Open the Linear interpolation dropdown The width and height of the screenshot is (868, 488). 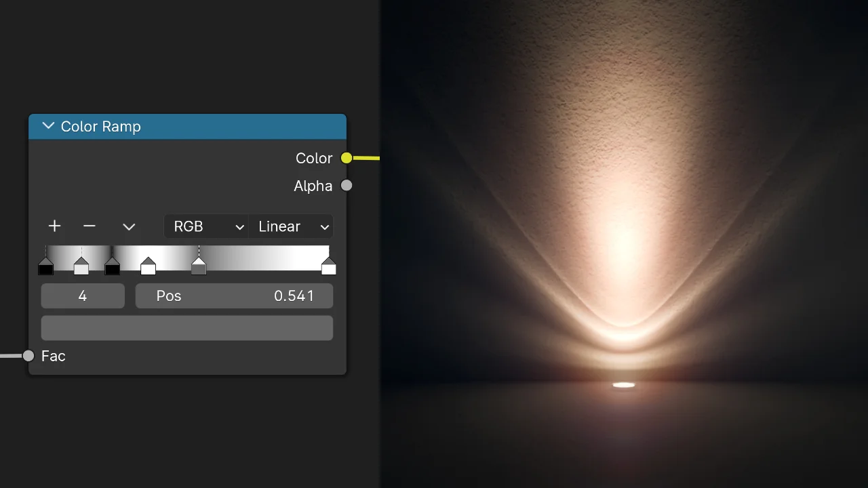coord(291,226)
